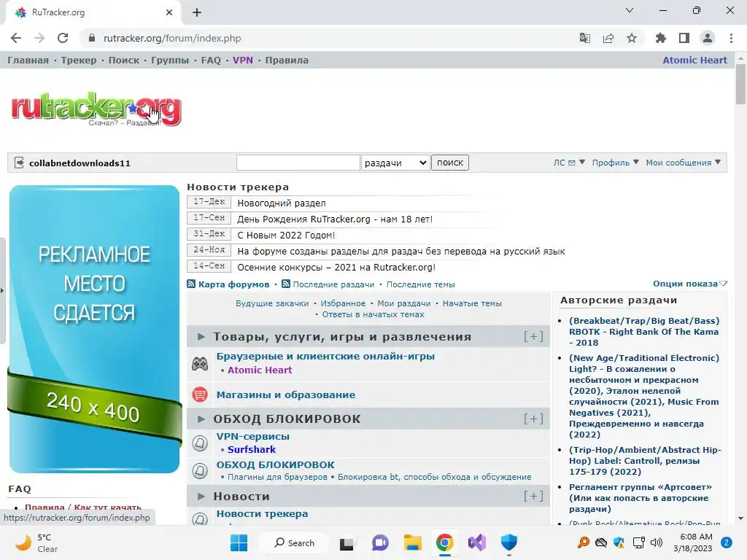Open Поиск in top navigation

[124, 61]
